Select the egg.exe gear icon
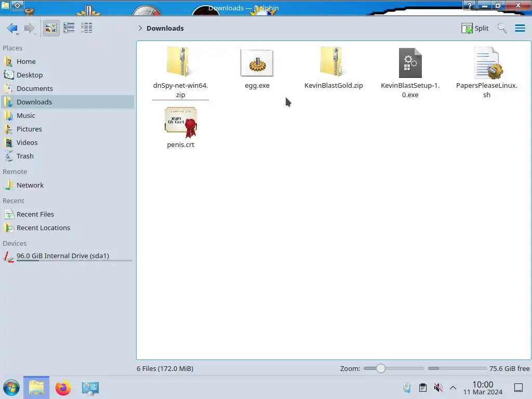Viewport: 532px width, 399px height. (x=257, y=63)
